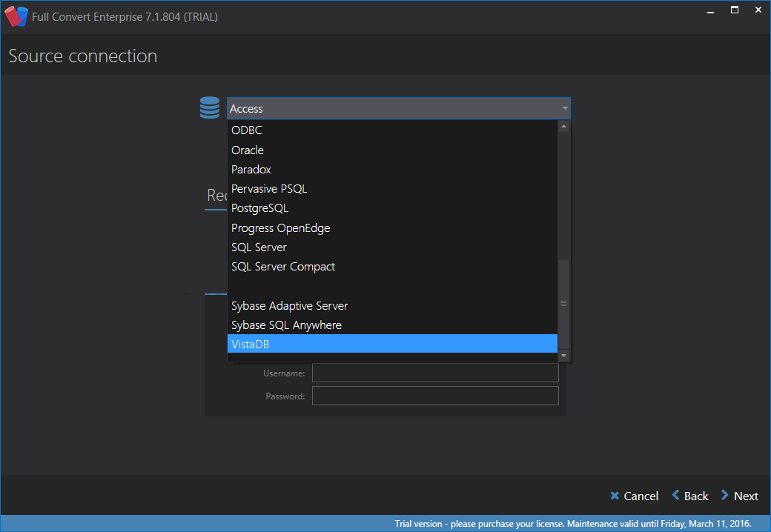Select ODBC from the database list
This screenshot has width=771, height=532.
click(x=392, y=130)
